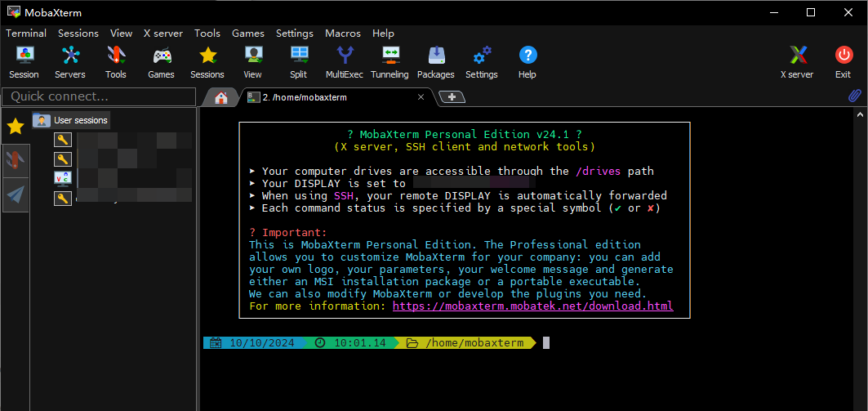The width and height of the screenshot is (868, 411).
Task: Open the Macros menu
Action: coord(342,34)
